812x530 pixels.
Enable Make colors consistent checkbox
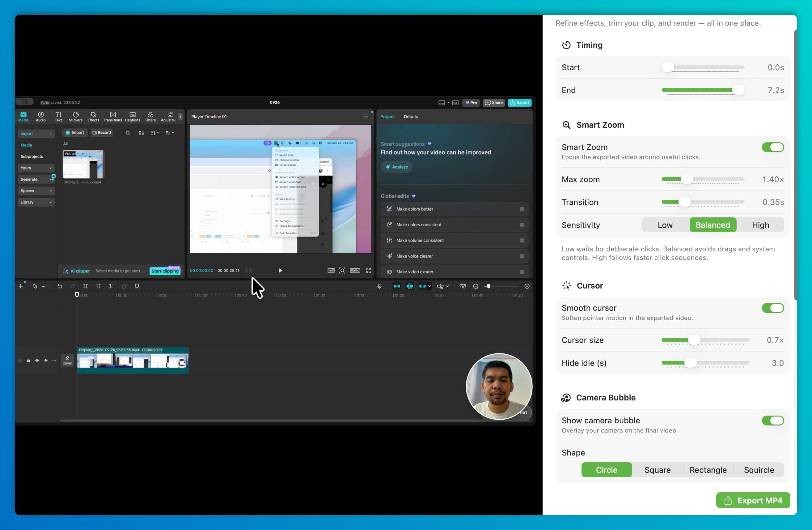click(522, 225)
